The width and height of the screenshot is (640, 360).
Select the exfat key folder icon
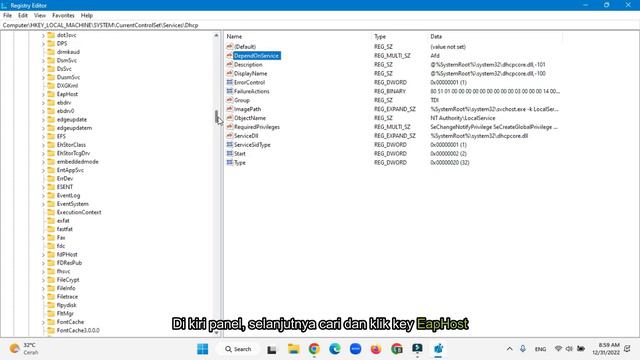51,221
